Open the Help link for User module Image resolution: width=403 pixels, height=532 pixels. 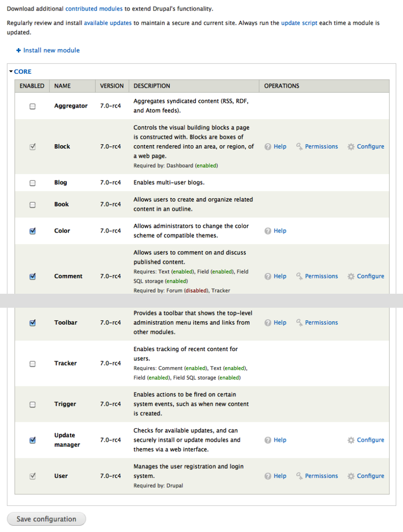280,476
